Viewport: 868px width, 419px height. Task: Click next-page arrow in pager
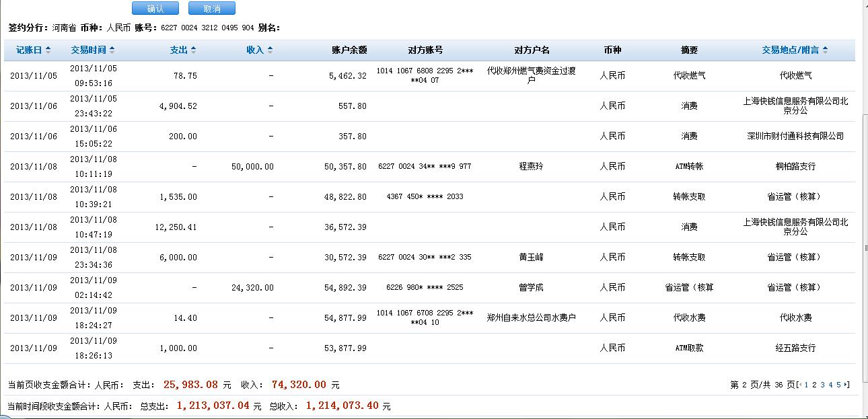tap(846, 385)
